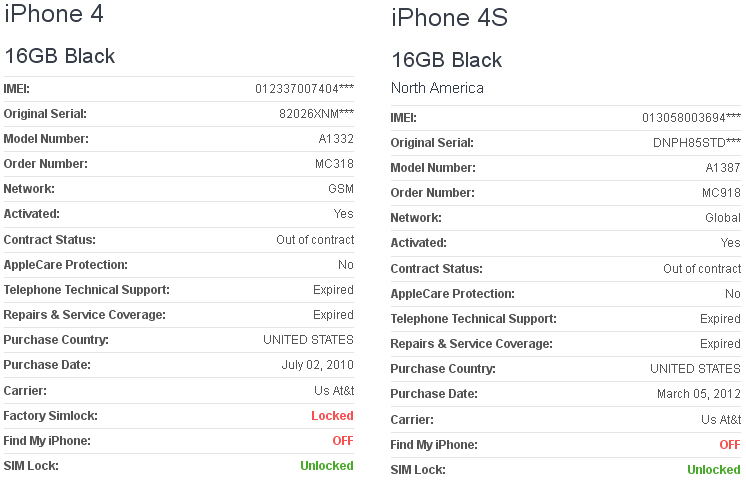Click the serial number DNPH85STD***
This screenshot has width=746, height=481.
point(697,143)
